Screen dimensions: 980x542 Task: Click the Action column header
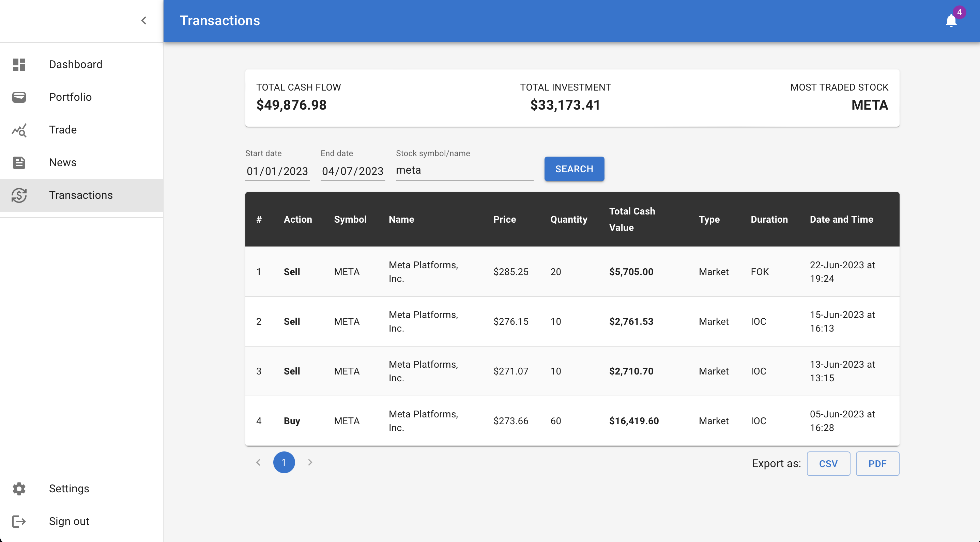click(298, 219)
